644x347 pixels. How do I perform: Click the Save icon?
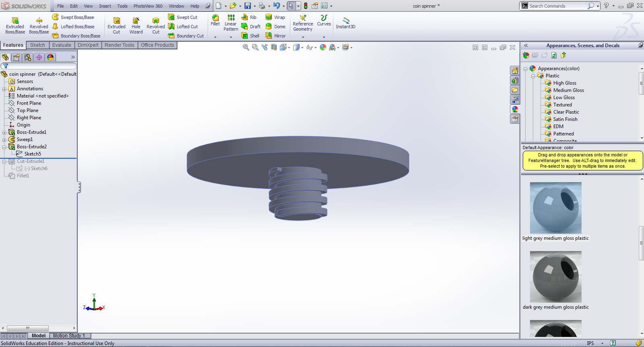248,6
